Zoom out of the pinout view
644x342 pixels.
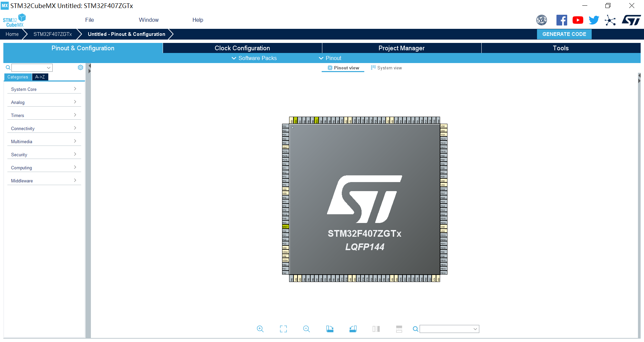coord(306,329)
